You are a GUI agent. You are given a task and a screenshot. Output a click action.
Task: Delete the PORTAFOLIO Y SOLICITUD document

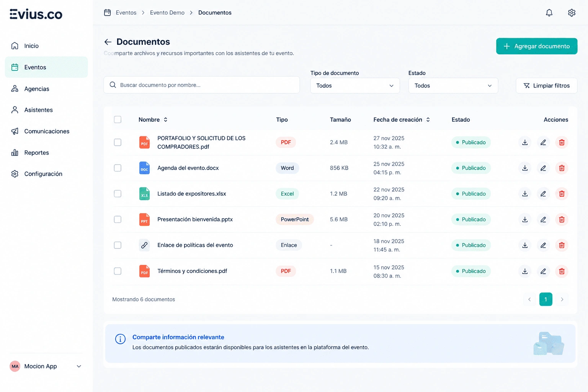pyautogui.click(x=562, y=142)
